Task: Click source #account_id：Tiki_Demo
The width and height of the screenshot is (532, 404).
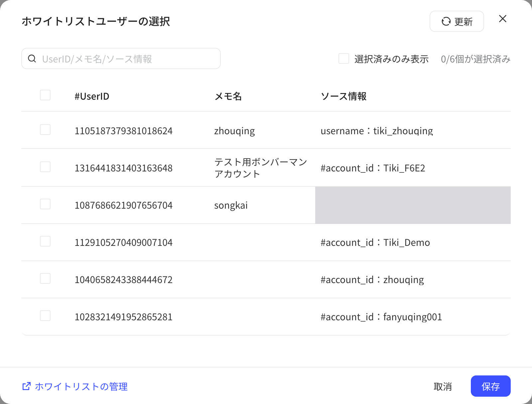Action: point(375,243)
